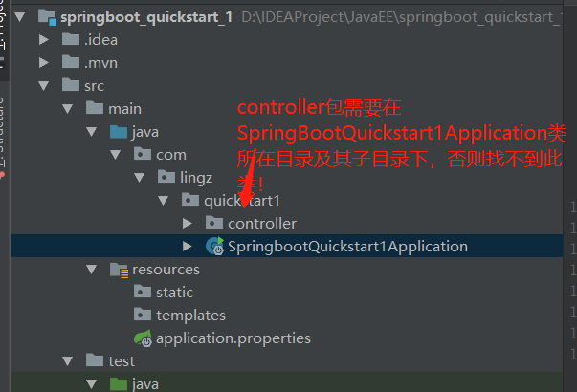The height and width of the screenshot is (392, 577).
Task: Select the static folder label
Action: (174, 293)
